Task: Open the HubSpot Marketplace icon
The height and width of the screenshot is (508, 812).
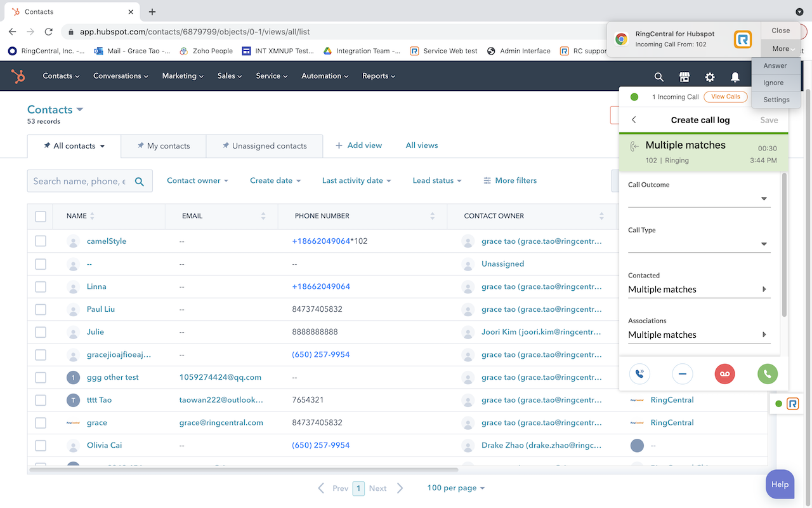Action: point(684,76)
